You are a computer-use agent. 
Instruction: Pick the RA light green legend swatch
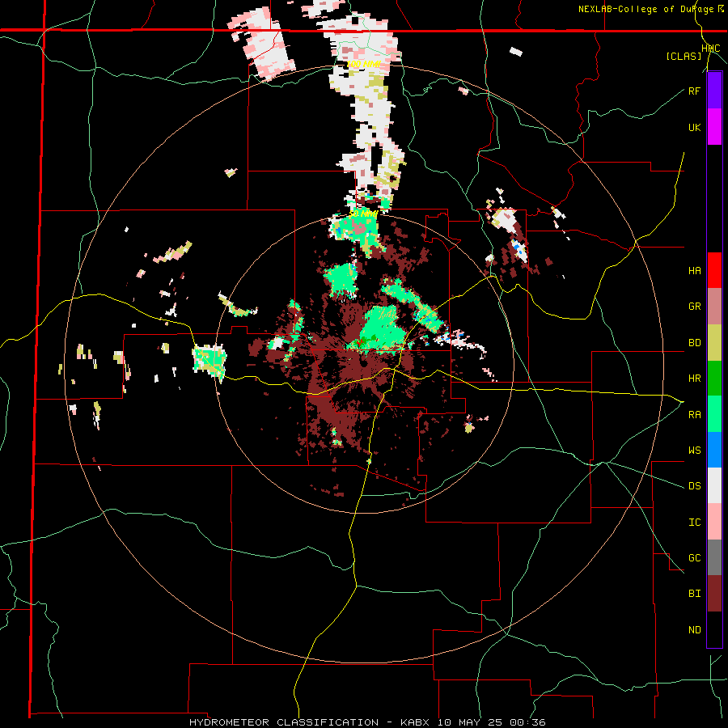pyautogui.click(x=714, y=414)
